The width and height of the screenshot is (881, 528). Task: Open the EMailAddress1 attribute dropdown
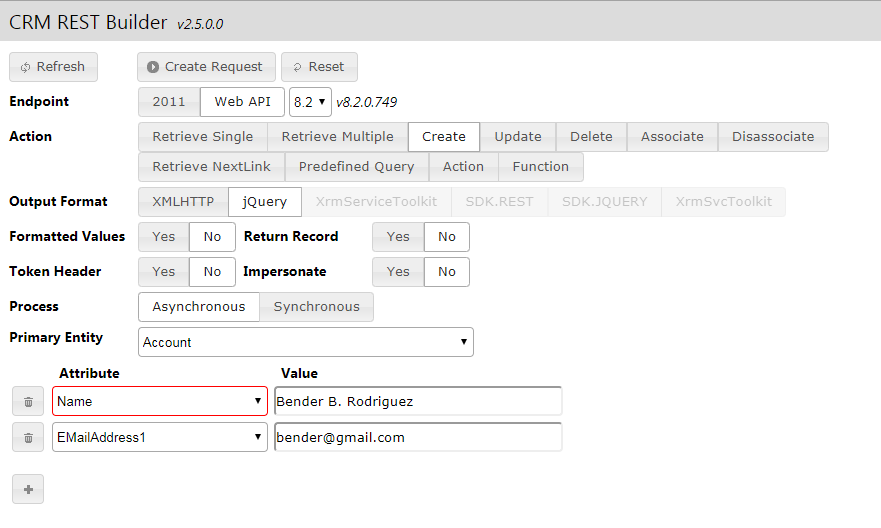point(160,437)
